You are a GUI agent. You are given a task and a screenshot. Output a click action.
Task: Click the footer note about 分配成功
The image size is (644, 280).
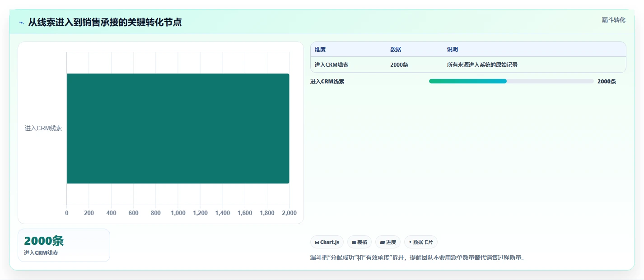click(x=417, y=258)
